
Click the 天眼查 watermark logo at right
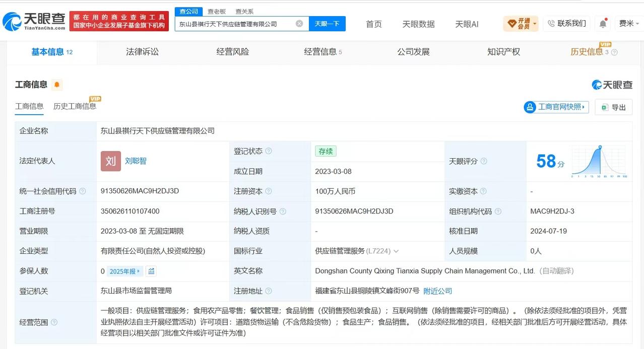coord(612,85)
